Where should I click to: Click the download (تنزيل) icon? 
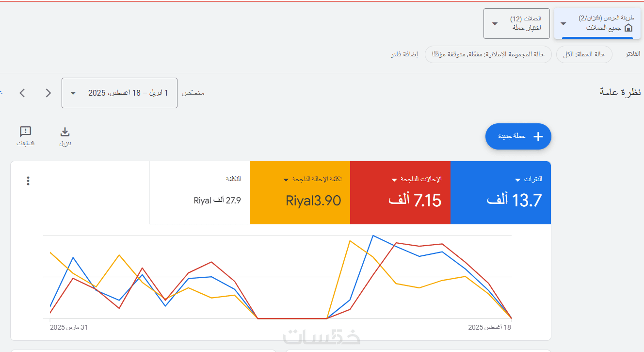tap(65, 132)
